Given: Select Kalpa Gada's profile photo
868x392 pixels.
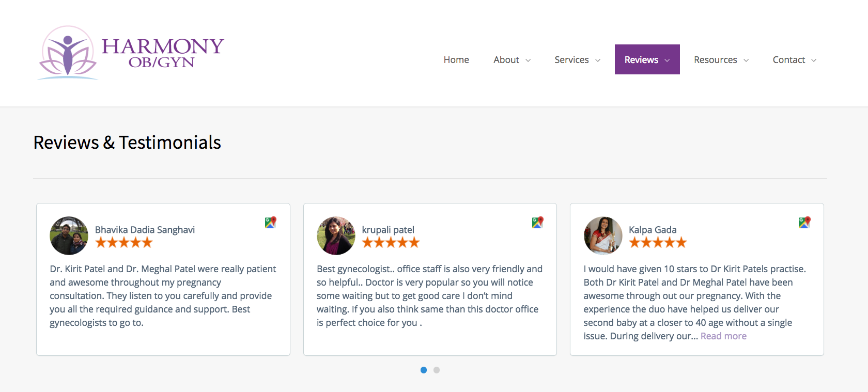Looking at the screenshot, I should pos(603,236).
